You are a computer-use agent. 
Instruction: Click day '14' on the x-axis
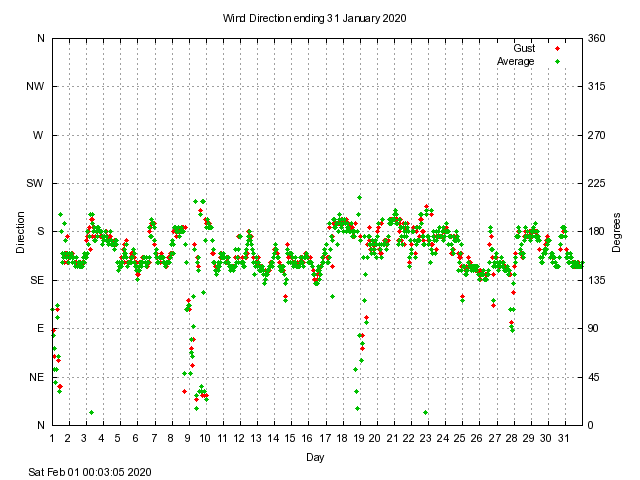273,438
